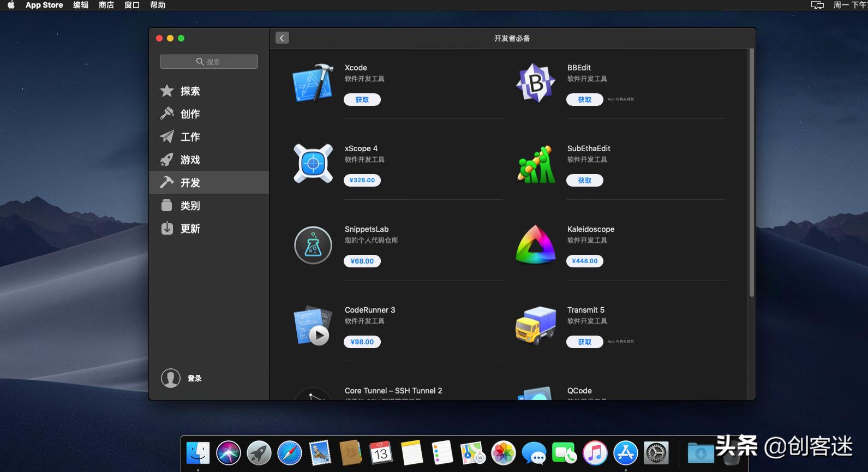Open Reminders in the Dock

tap(442, 453)
